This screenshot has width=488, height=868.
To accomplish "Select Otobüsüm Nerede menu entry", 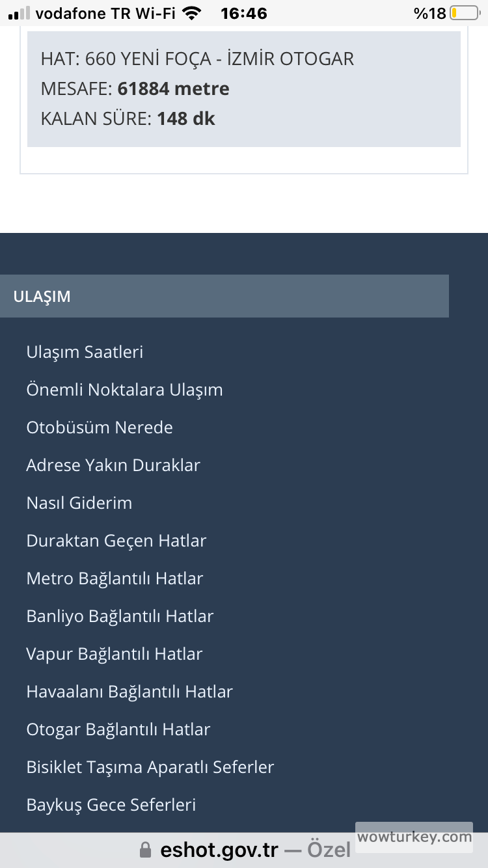I will (x=100, y=427).
